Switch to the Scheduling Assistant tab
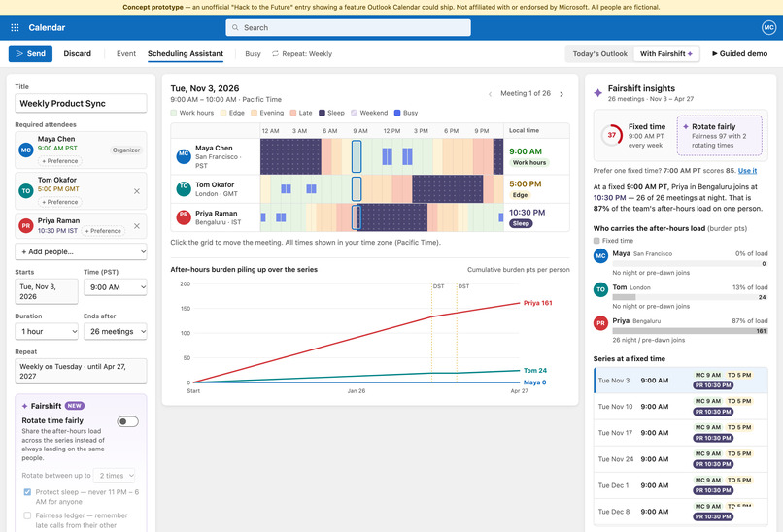The width and height of the screenshot is (783, 532). [186, 54]
